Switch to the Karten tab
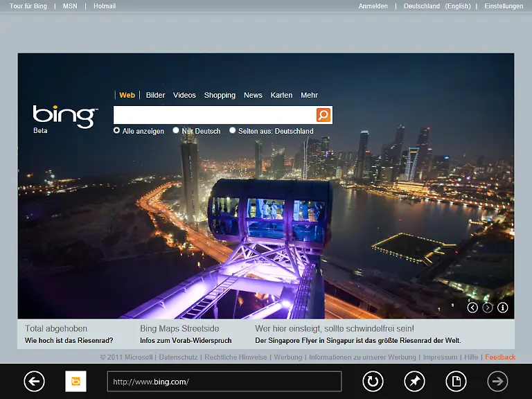This screenshot has width=532, height=399. (281, 95)
